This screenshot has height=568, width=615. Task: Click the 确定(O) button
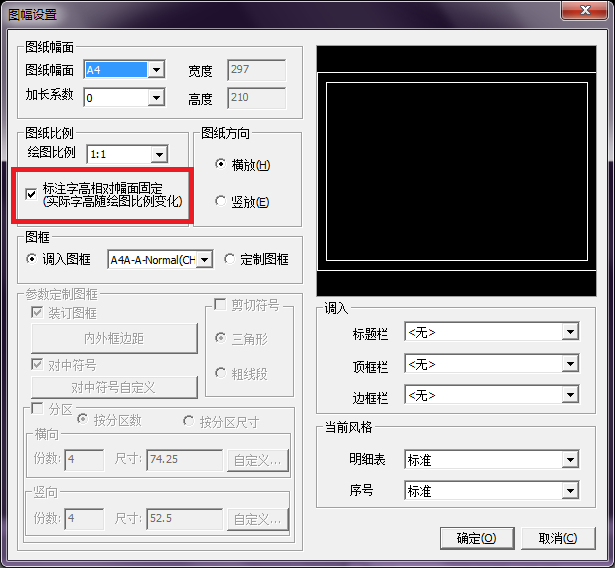pos(477,538)
